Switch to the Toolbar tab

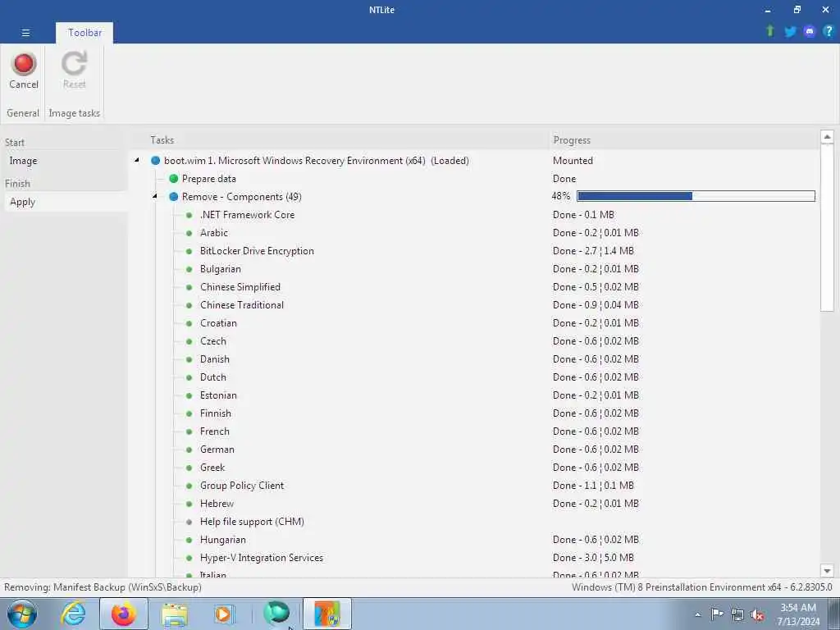click(84, 33)
